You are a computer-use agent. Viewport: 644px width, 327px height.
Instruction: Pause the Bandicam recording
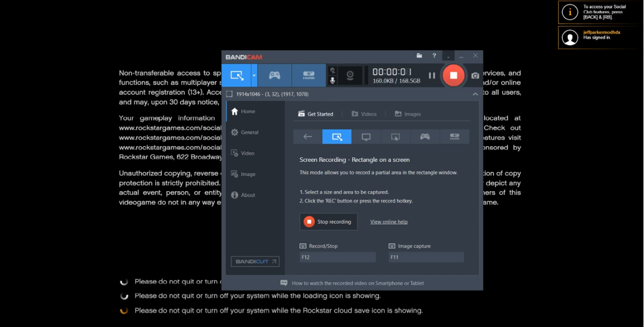432,76
